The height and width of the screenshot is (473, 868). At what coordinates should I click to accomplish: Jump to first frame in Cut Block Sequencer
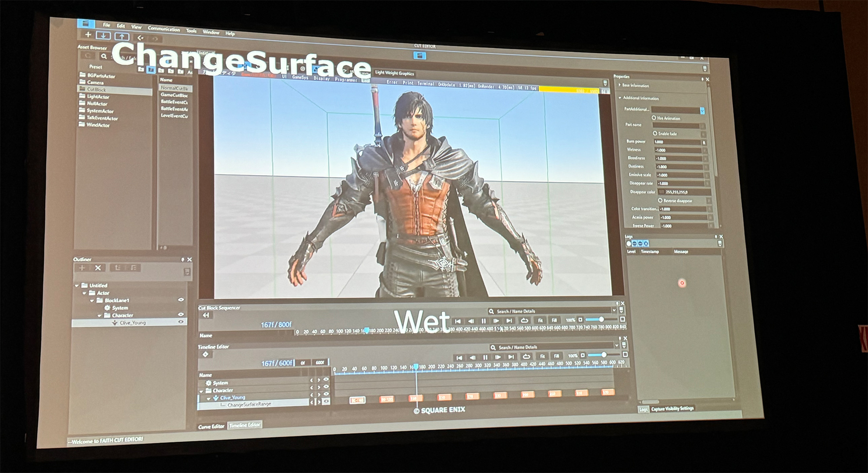click(457, 321)
